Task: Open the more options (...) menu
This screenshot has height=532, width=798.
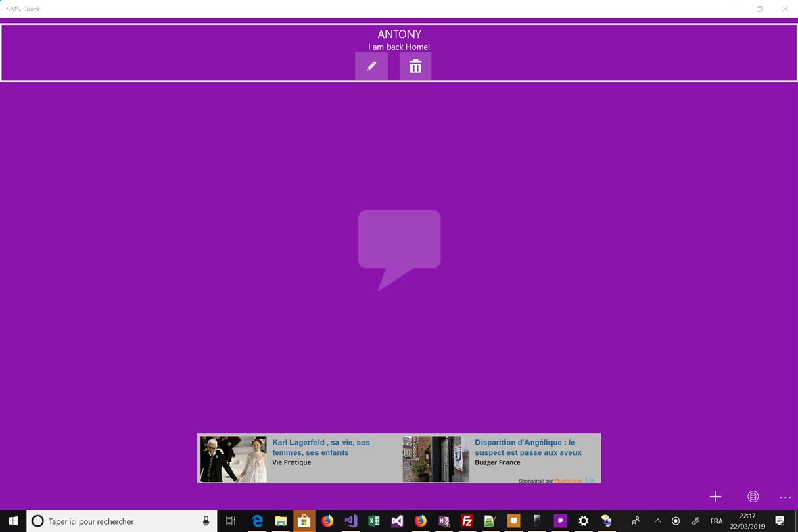Action: click(x=784, y=496)
